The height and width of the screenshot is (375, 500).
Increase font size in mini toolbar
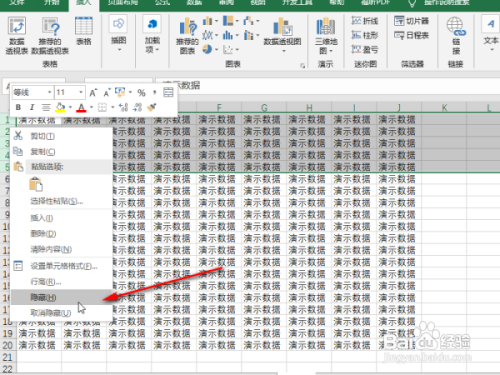93,92
